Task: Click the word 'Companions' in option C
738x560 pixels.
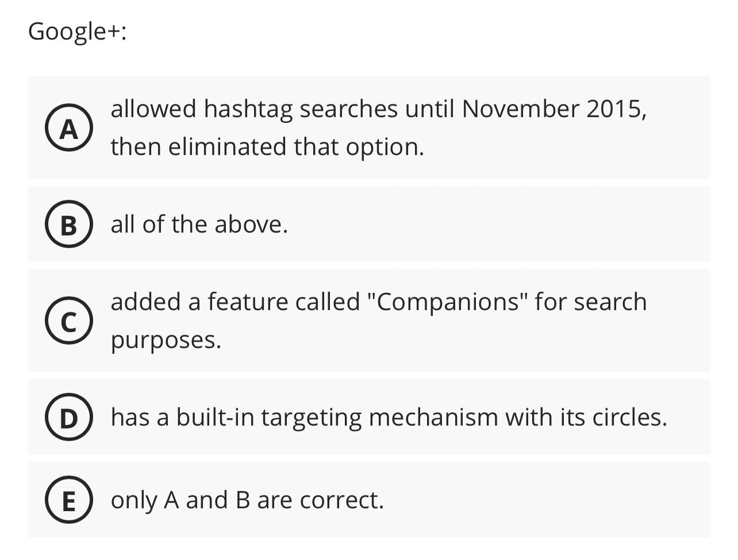Action: coord(448,301)
